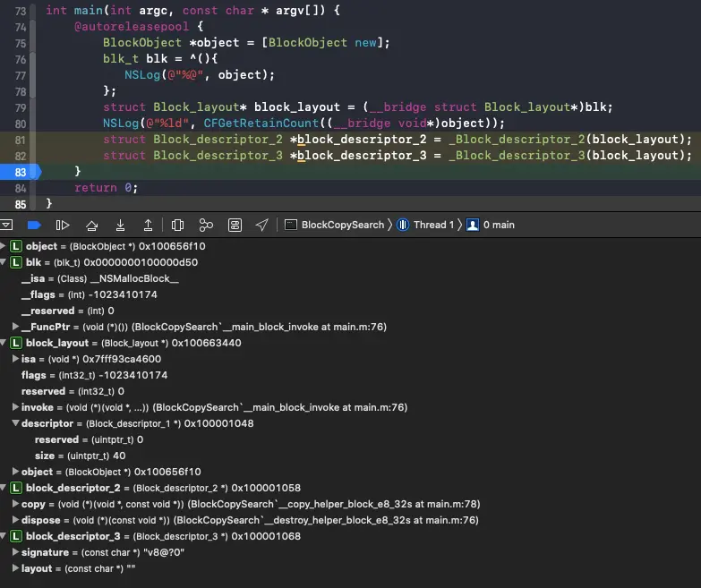Screen dimensions: 701x588
Task: Expand the copy helper entry
Action: click(x=15, y=504)
